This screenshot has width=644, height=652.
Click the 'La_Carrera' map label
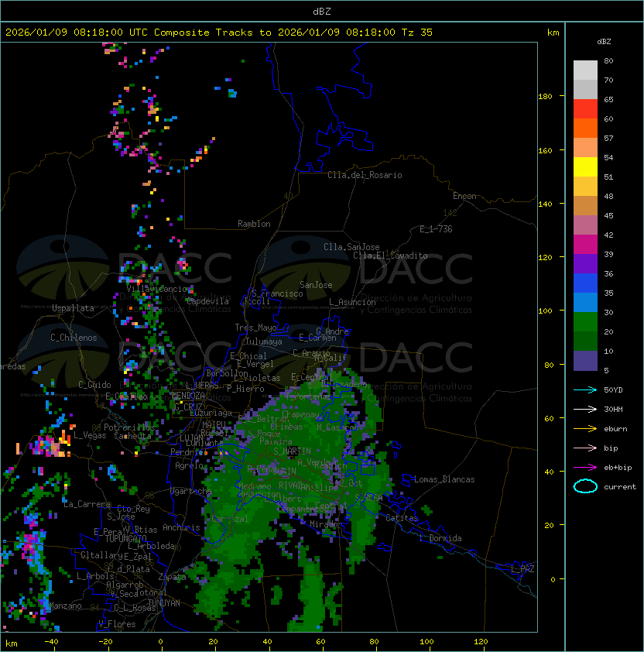(87, 504)
